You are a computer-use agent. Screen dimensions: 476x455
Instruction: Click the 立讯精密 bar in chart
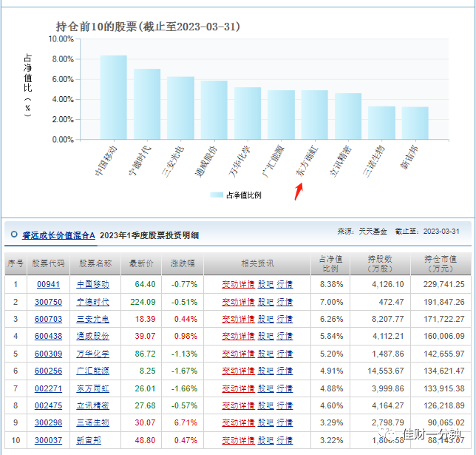[x=348, y=116]
